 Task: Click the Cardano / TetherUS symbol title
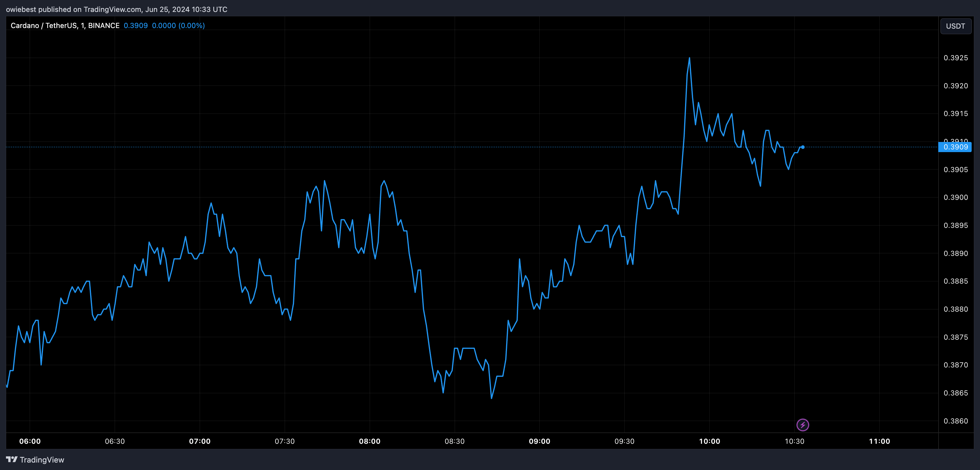65,25
